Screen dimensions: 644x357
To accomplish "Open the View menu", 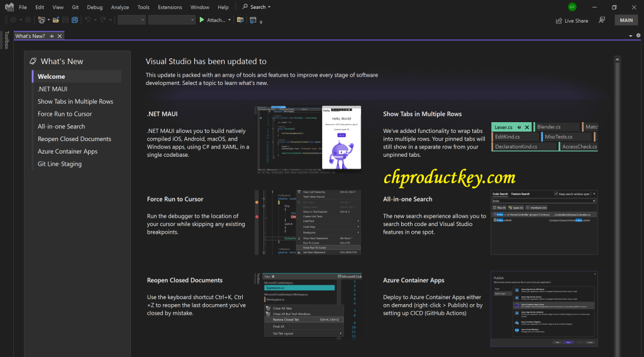I will tap(58, 7).
